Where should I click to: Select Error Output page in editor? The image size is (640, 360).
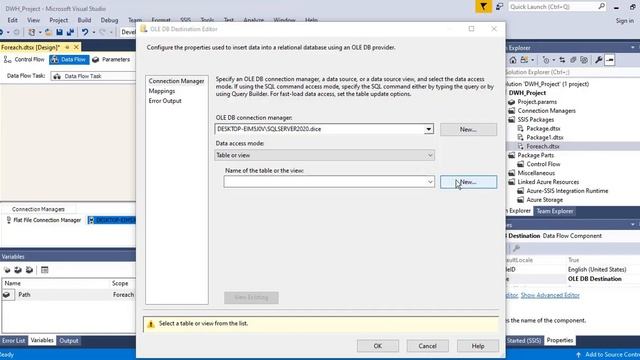pyautogui.click(x=165, y=100)
